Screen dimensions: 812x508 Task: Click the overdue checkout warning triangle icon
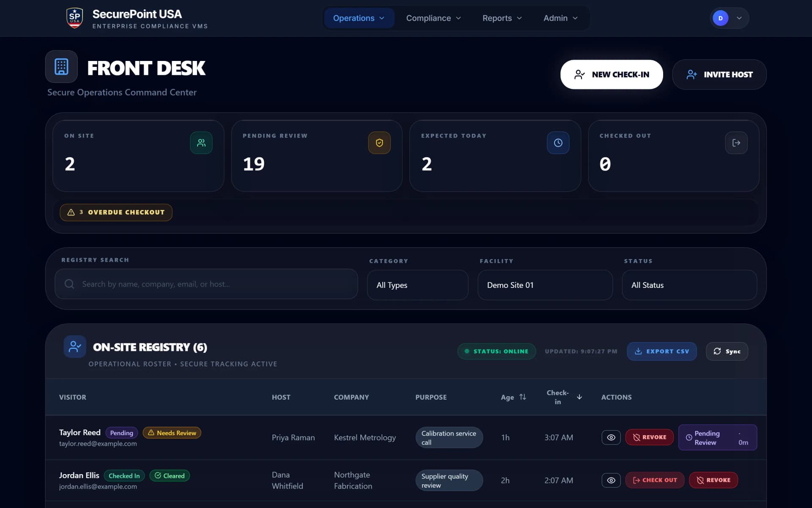(x=71, y=212)
